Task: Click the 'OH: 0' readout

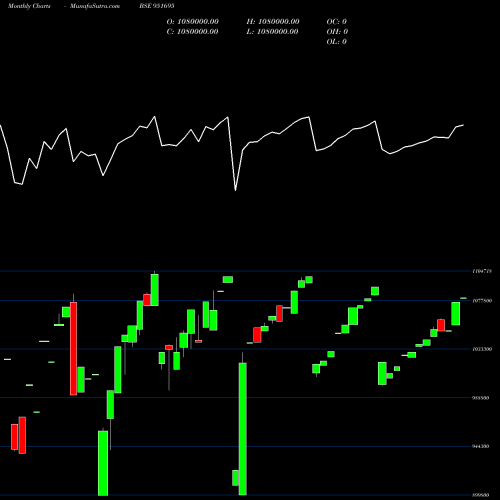Action: [337, 32]
